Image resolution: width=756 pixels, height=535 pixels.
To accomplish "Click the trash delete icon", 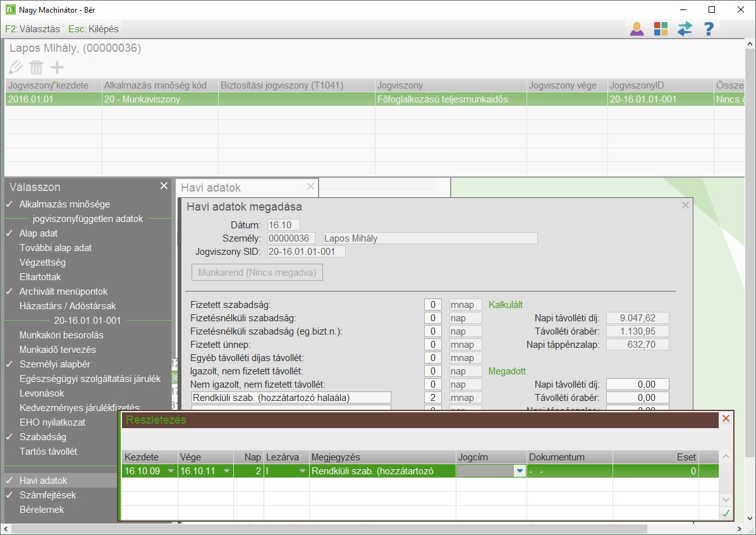I will click(x=37, y=68).
